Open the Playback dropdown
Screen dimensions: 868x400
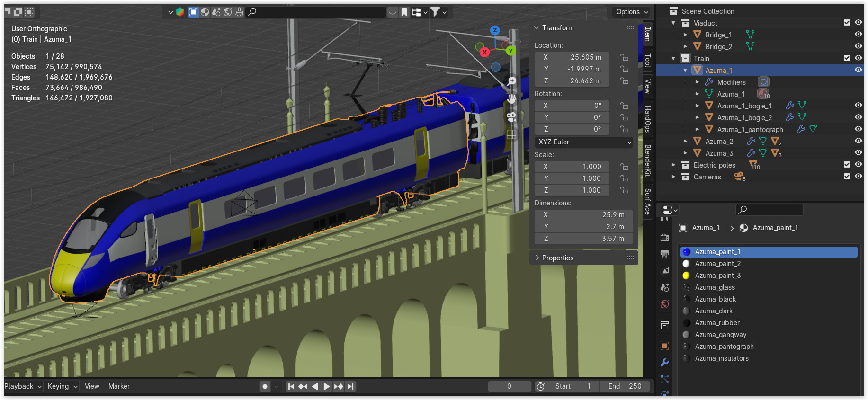23,386
